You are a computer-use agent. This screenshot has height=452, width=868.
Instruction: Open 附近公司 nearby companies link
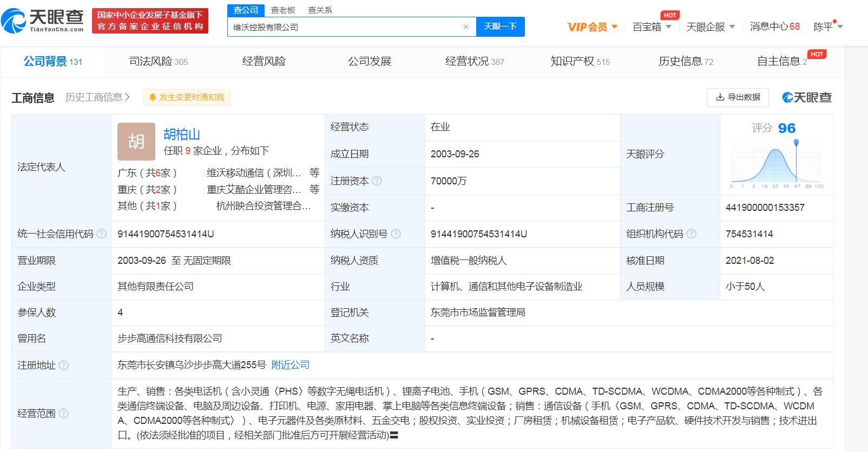click(290, 365)
